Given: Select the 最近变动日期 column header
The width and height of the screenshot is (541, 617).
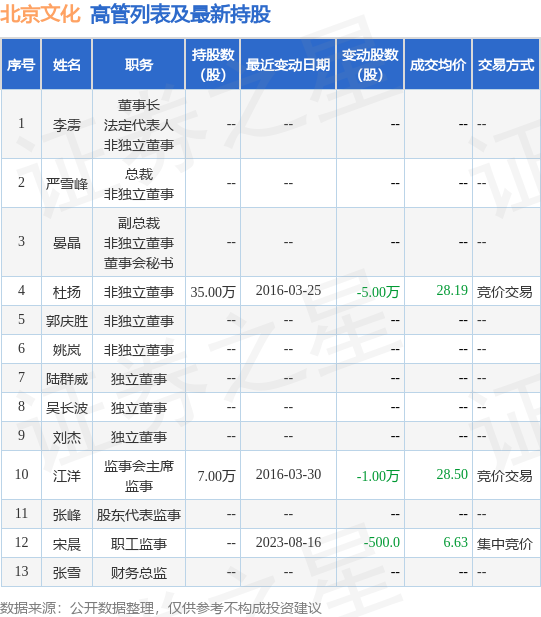Looking at the screenshot, I should tap(288, 65).
